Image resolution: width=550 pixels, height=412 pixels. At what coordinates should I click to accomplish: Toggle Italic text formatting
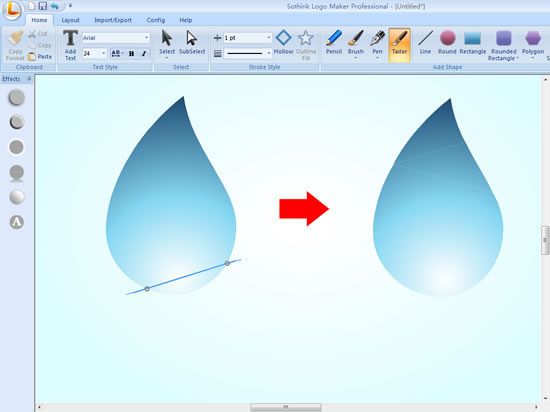[x=144, y=54]
